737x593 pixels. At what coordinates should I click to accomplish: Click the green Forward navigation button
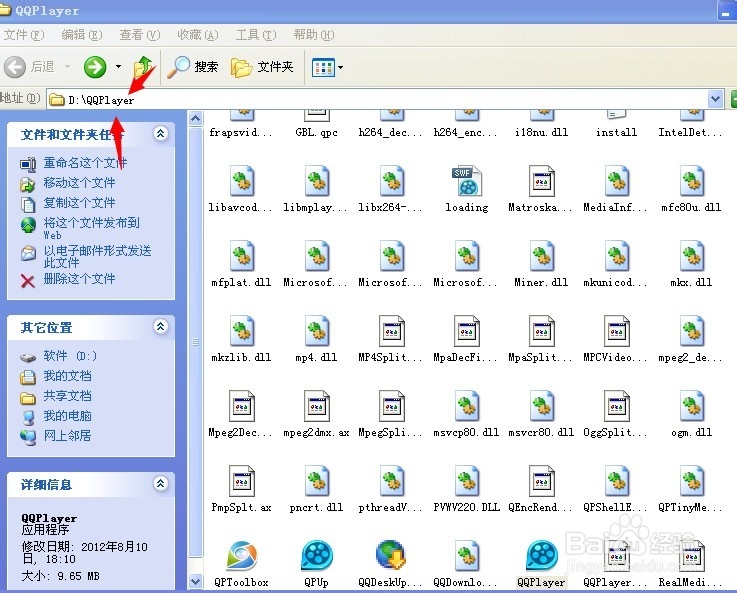coord(95,67)
